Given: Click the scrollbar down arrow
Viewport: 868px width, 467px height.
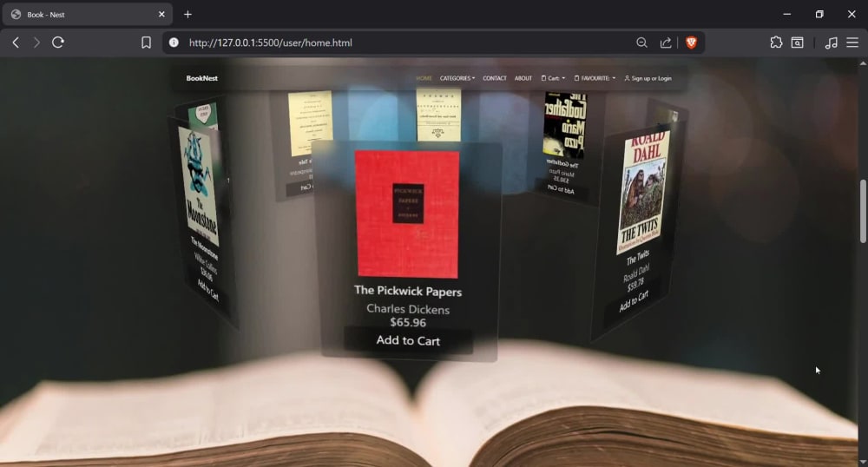Looking at the screenshot, I should [863, 462].
